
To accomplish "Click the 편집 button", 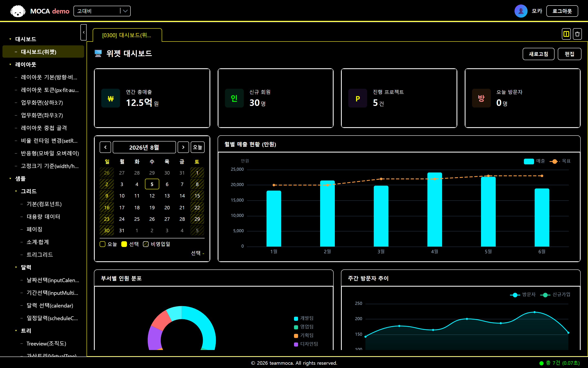I will pos(570,54).
